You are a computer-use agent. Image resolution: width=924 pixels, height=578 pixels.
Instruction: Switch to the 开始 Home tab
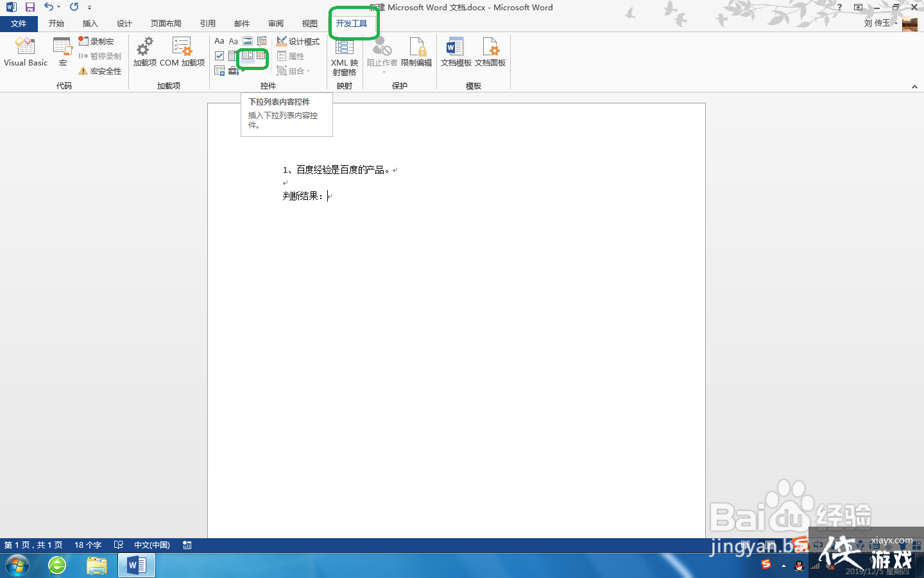[x=56, y=24]
